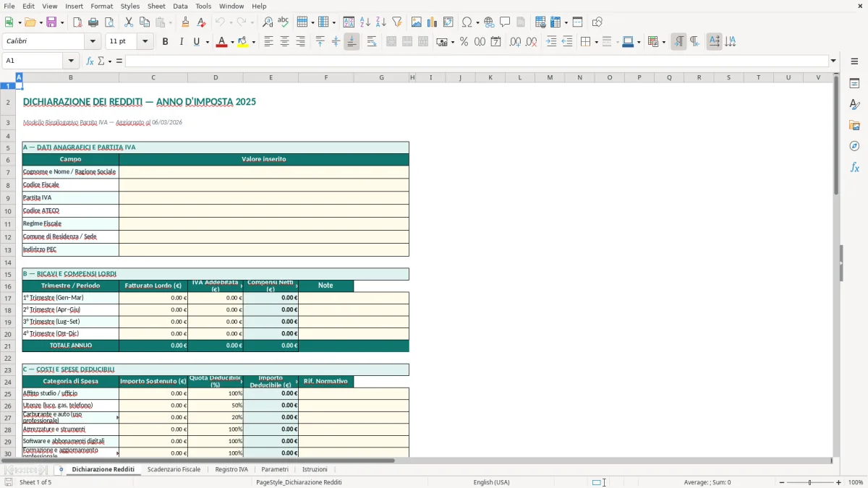Click Sort Ascending icon
This screenshot has width=868, height=488.
[x=365, y=22]
